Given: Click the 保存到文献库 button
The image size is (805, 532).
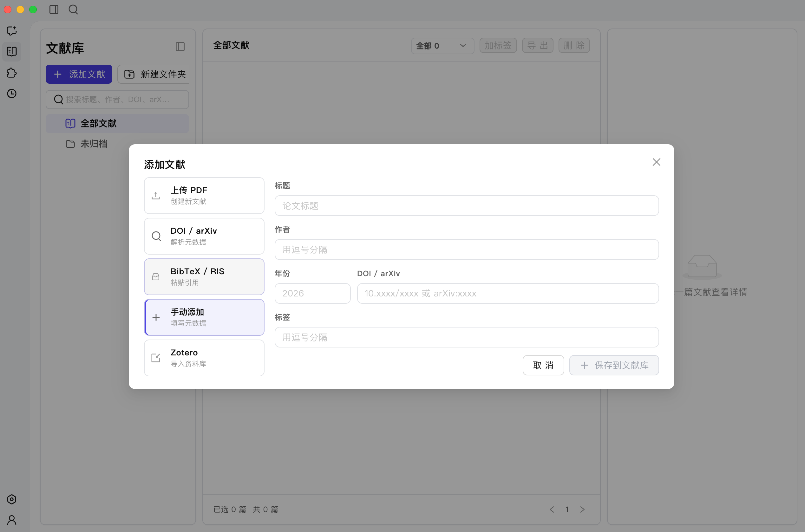Looking at the screenshot, I should click(614, 366).
